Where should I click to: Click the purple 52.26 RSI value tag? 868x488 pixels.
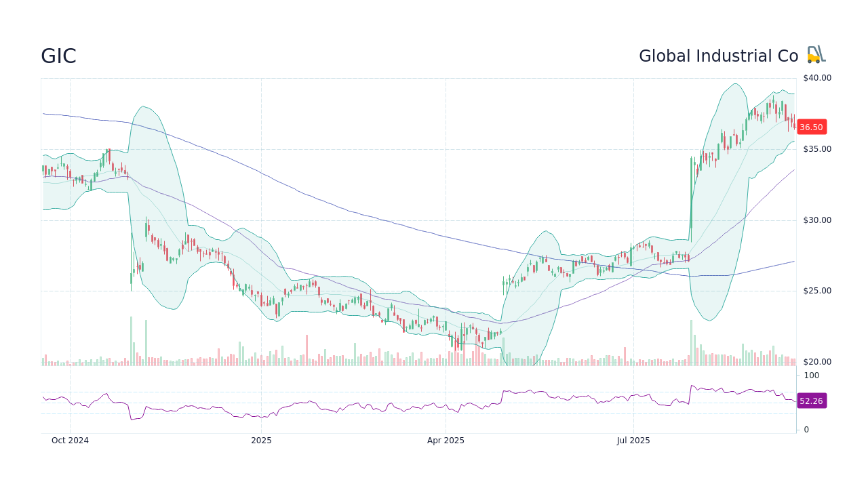click(811, 401)
